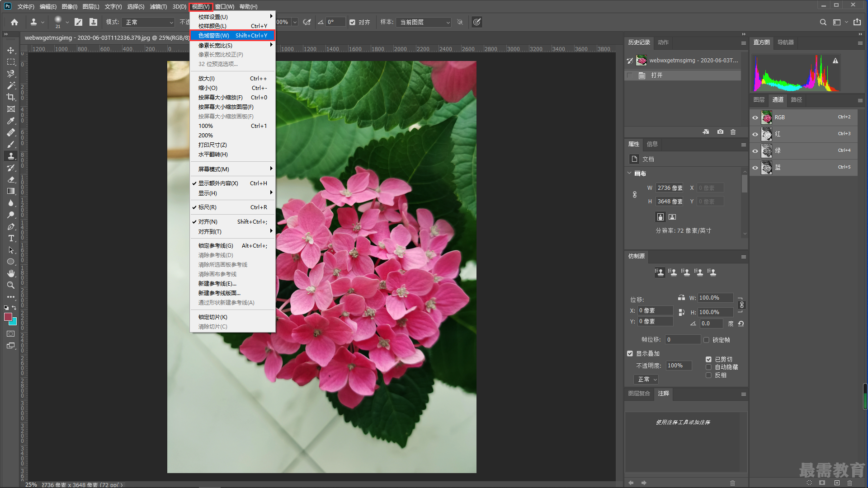The height and width of the screenshot is (488, 868).
Task: Select the Ellipse shape tool
Action: [11, 262]
